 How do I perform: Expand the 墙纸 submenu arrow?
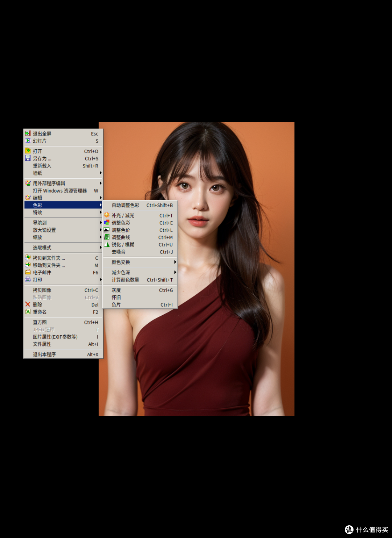[101, 173]
